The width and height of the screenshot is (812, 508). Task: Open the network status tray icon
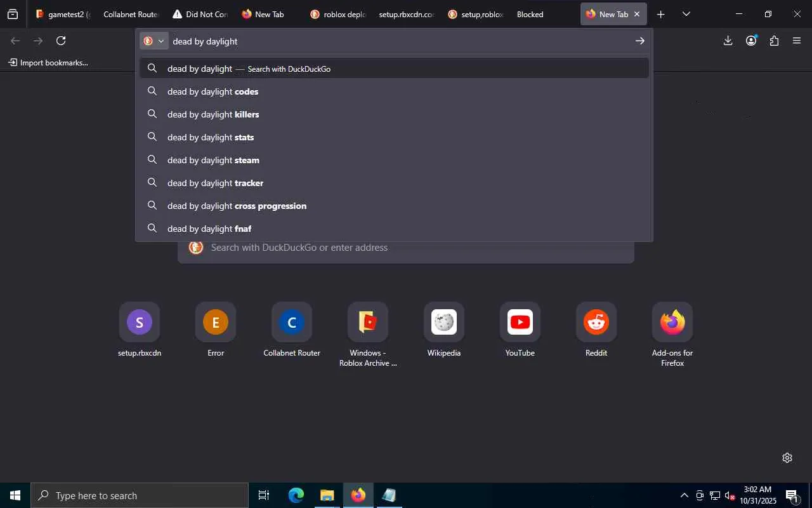pyautogui.click(x=714, y=495)
